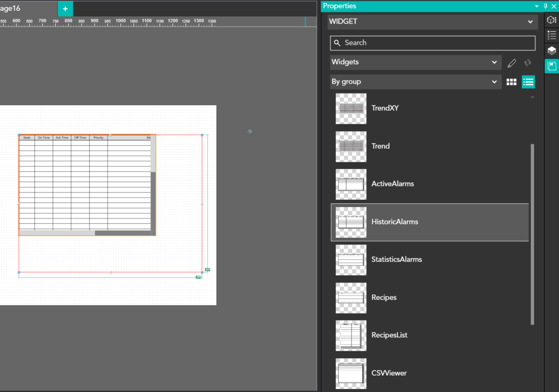Click the refresh arrows icon beside Widgets
Image resolution: width=559 pixels, height=392 pixels.
tap(528, 63)
